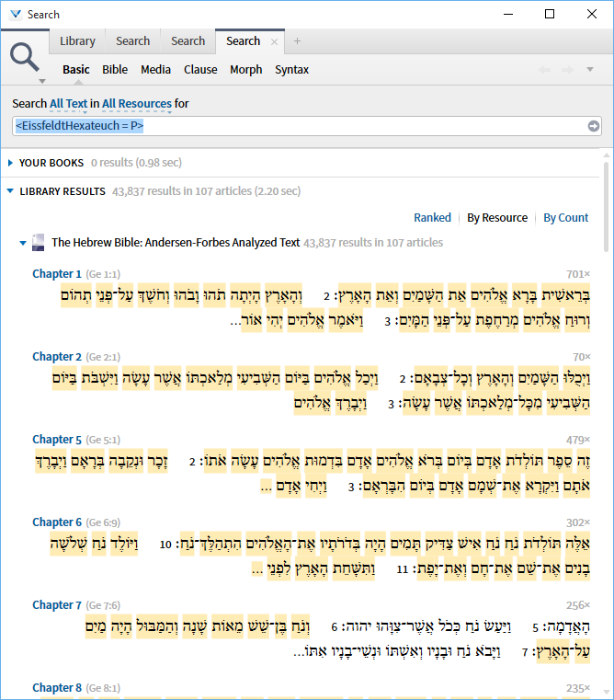614x700 pixels.
Task: Add a new tab with plus icon
Action: click(297, 41)
